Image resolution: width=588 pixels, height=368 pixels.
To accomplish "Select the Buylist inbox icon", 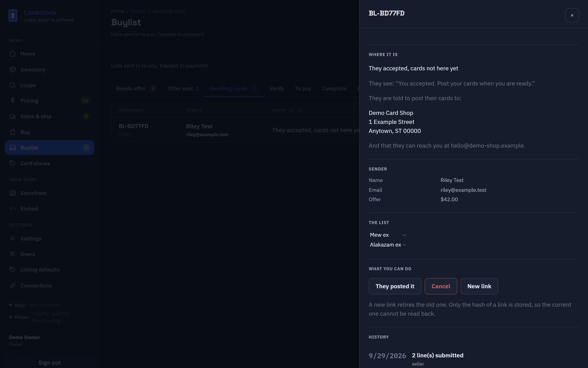I will [x=12, y=148].
